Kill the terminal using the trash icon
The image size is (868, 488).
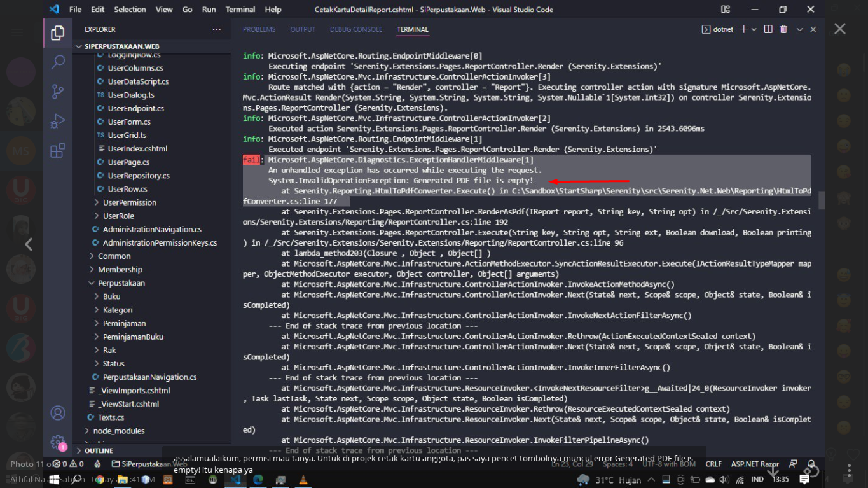coord(784,29)
